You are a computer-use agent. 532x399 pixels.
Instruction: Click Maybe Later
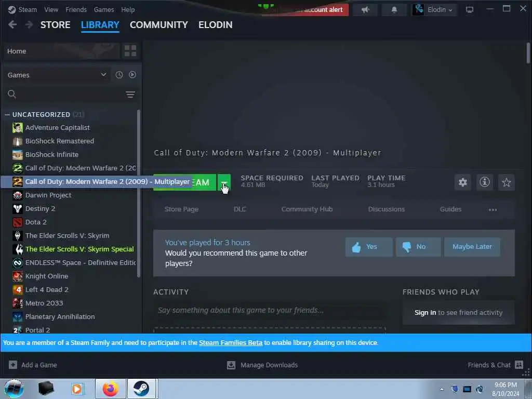(472, 247)
